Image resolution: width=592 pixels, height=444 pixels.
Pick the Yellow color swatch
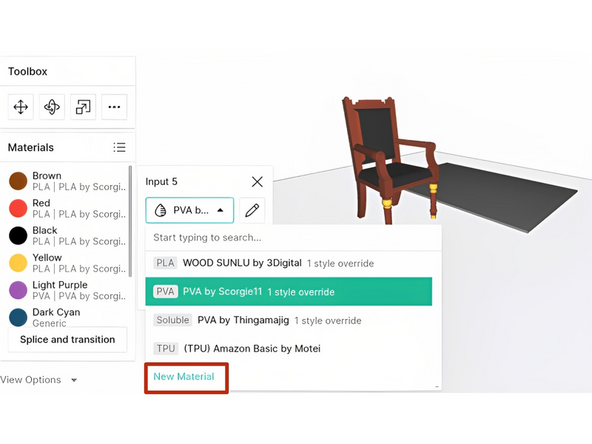pyautogui.click(x=18, y=263)
